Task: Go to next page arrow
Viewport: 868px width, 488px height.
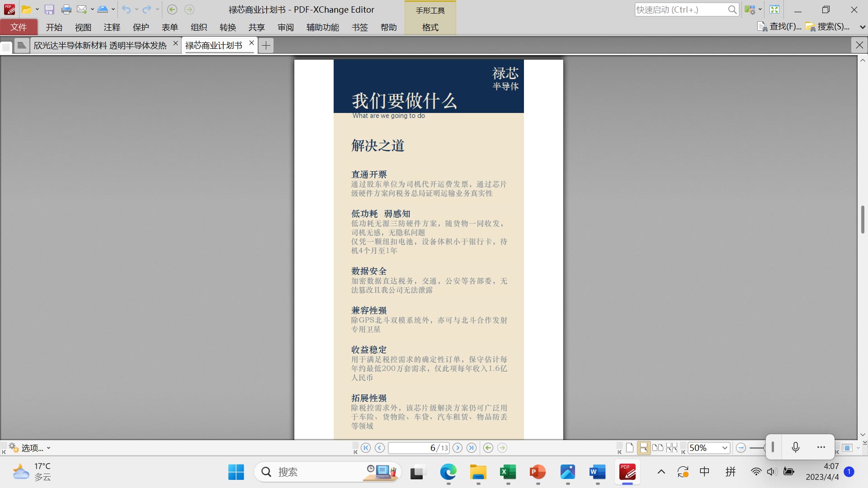Action: (x=458, y=448)
